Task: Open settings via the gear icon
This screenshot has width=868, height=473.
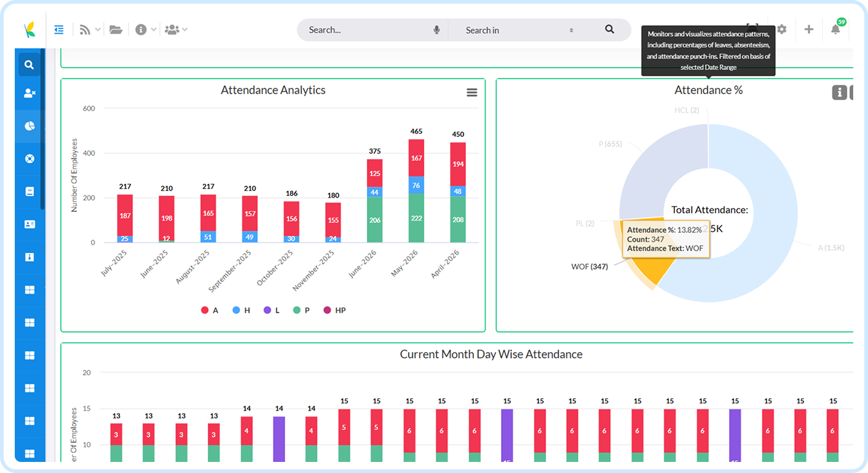Action: click(x=781, y=29)
